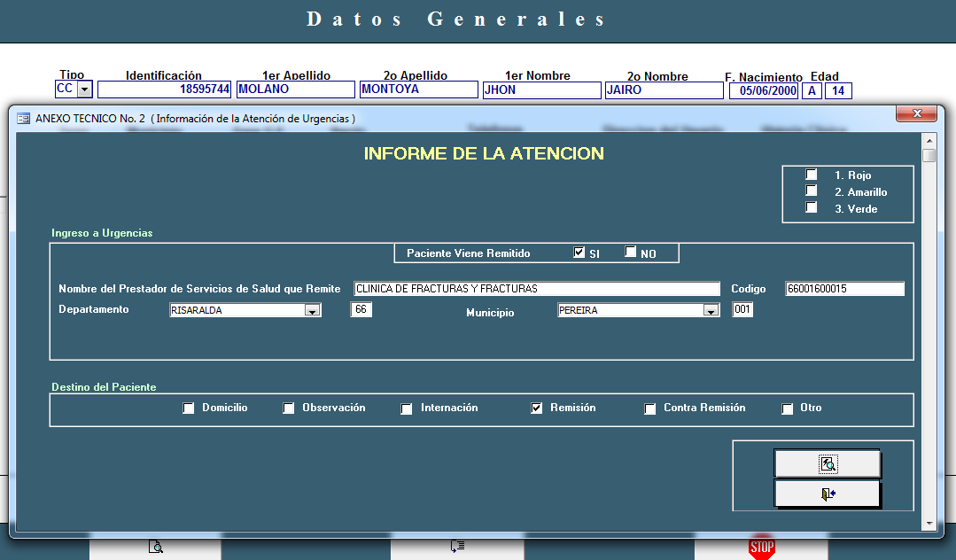Tick the NO remitido checkbox
The image size is (956, 560).
[x=630, y=253]
